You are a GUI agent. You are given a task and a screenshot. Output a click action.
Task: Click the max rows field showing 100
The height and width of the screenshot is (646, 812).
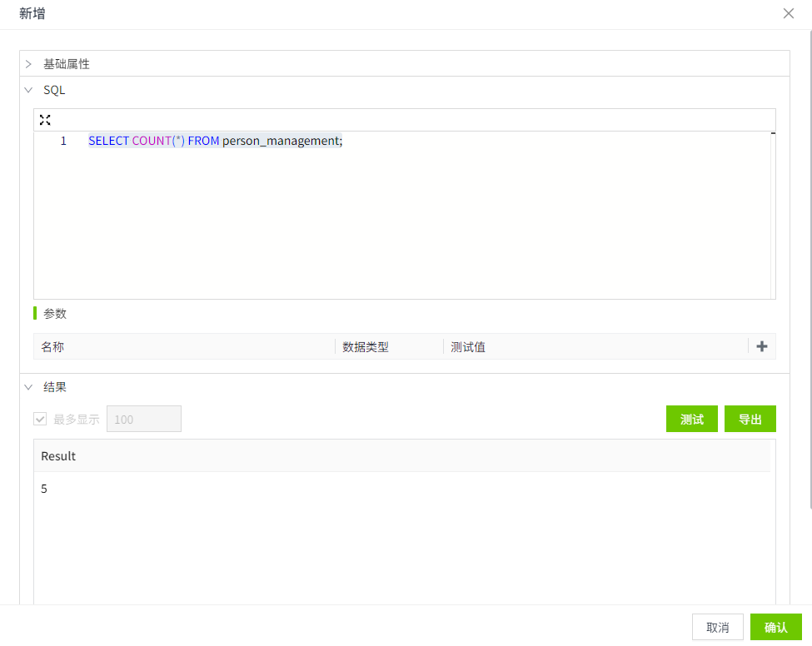click(x=143, y=419)
